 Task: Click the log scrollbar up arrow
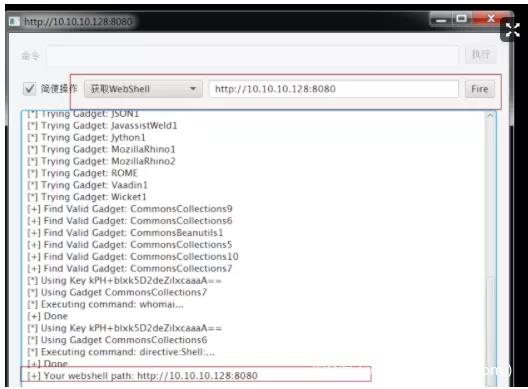point(490,116)
